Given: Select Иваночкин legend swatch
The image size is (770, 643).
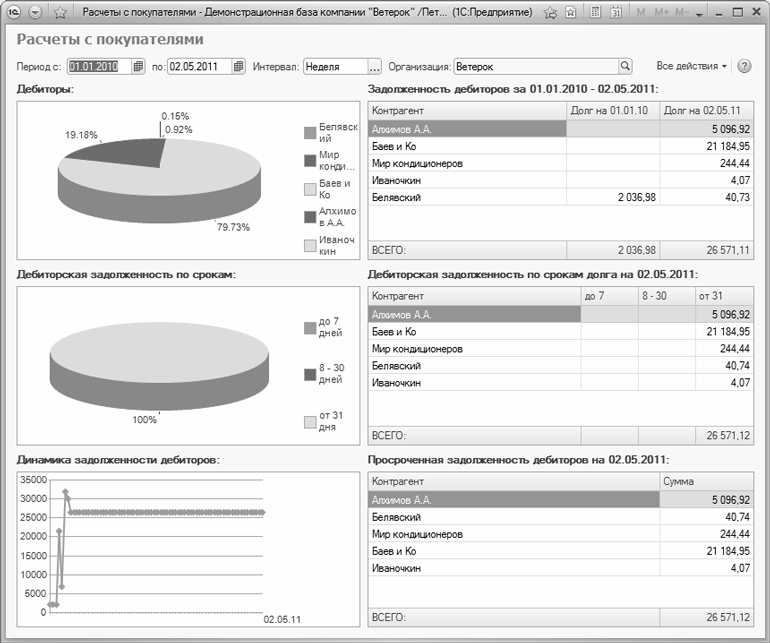Looking at the screenshot, I should point(310,246).
